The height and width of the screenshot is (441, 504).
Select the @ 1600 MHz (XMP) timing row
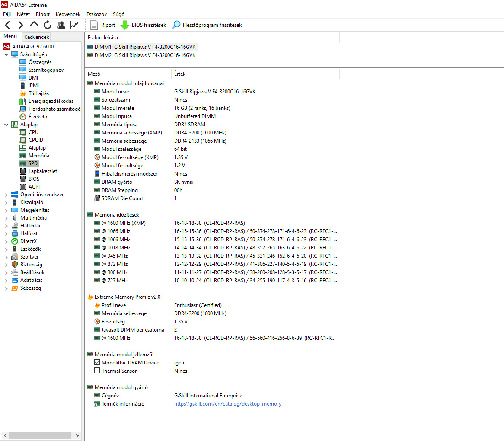212,223
